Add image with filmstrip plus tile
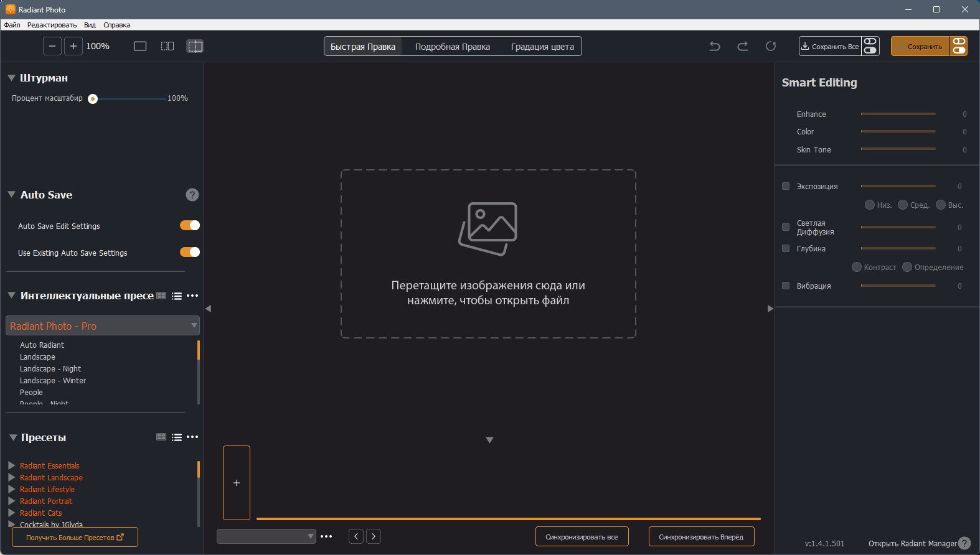 pyautogui.click(x=237, y=483)
